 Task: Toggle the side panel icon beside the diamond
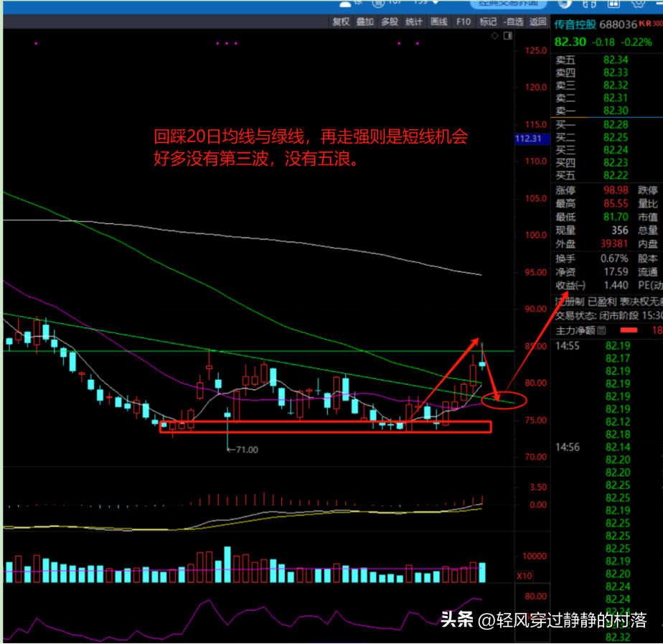[x=508, y=35]
